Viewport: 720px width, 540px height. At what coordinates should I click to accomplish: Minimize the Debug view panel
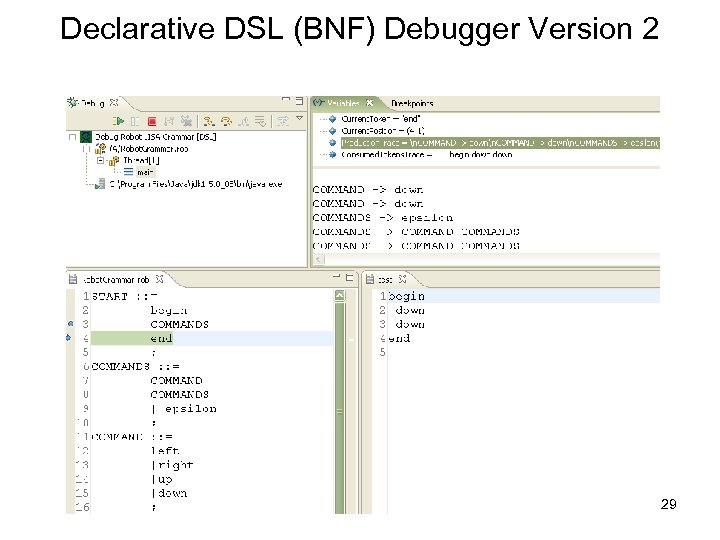[286, 100]
